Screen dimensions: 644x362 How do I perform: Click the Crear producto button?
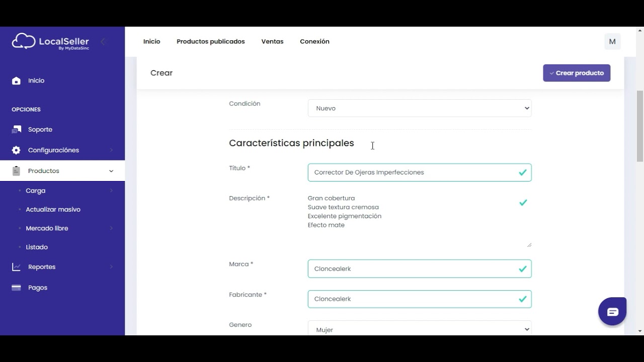pyautogui.click(x=577, y=73)
